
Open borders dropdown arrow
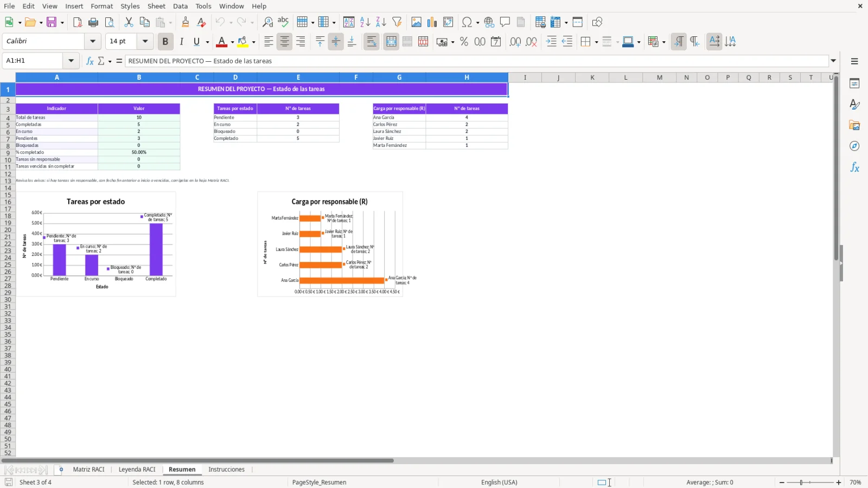point(596,42)
